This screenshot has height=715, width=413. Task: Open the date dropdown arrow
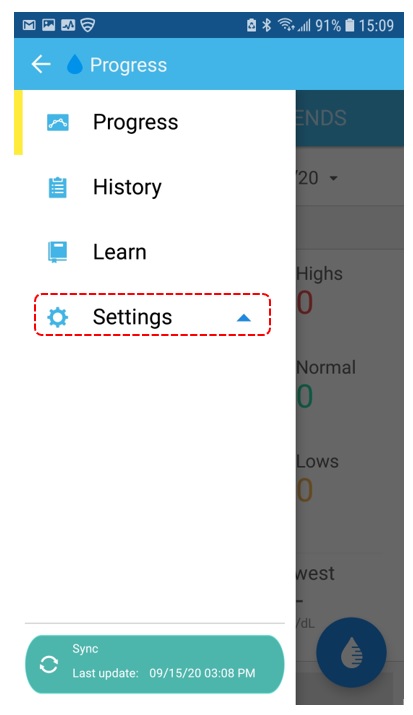[334, 178]
